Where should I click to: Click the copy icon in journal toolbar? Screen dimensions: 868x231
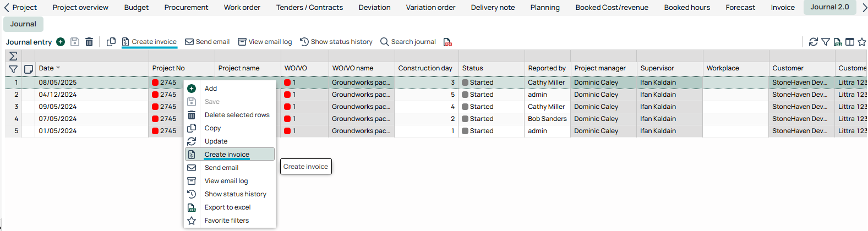pyautogui.click(x=111, y=42)
